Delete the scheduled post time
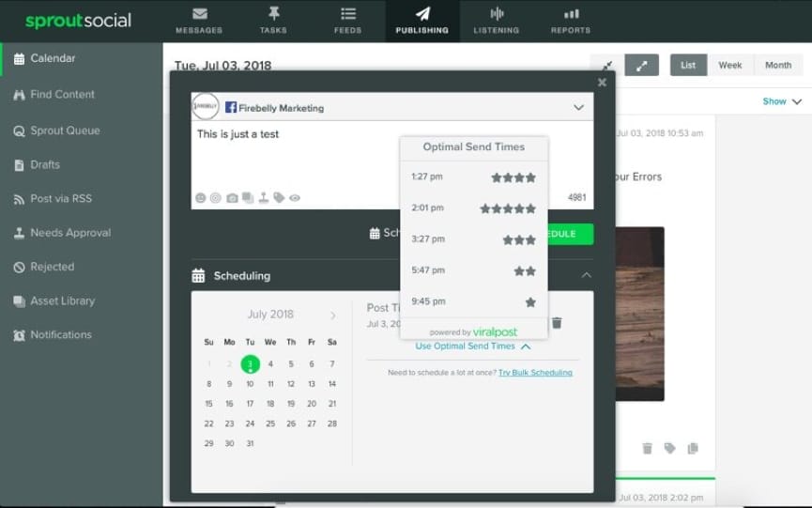The width and height of the screenshot is (812, 508). [x=557, y=323]
